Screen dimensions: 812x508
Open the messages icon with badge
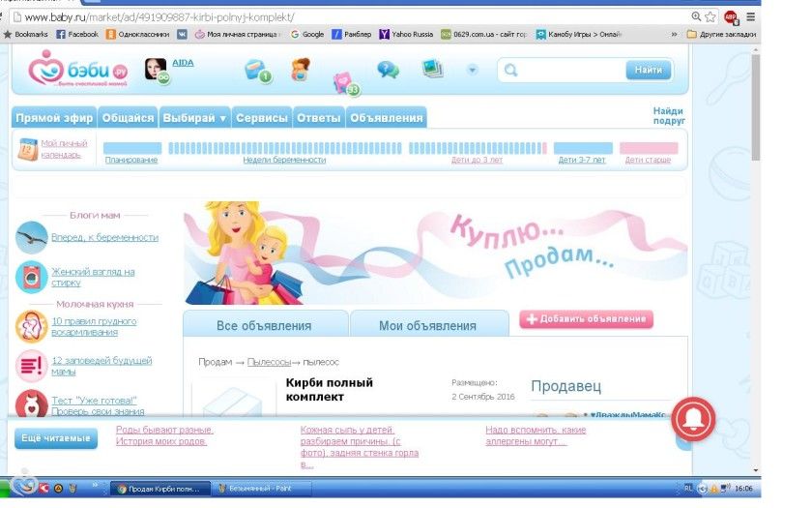tap(257, 70)
